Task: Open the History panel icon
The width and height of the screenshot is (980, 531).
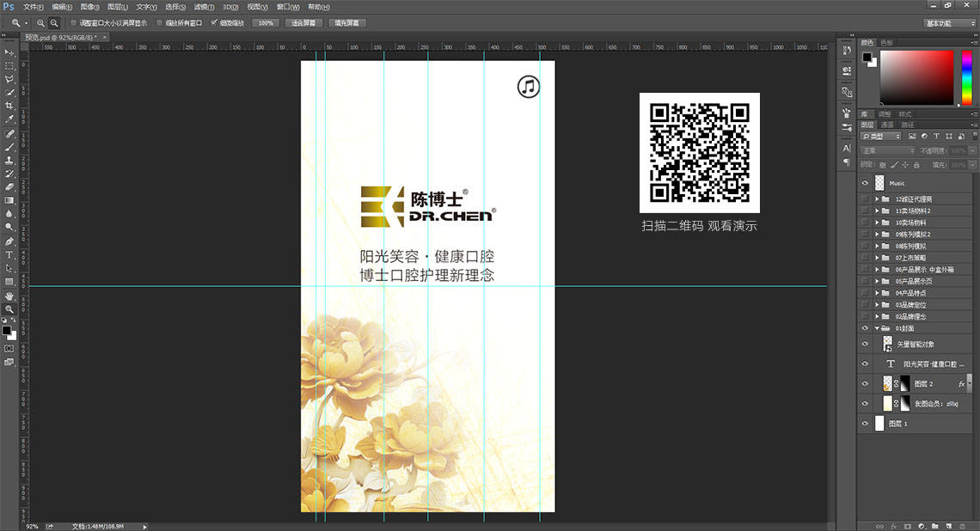Action: (846, 51)
